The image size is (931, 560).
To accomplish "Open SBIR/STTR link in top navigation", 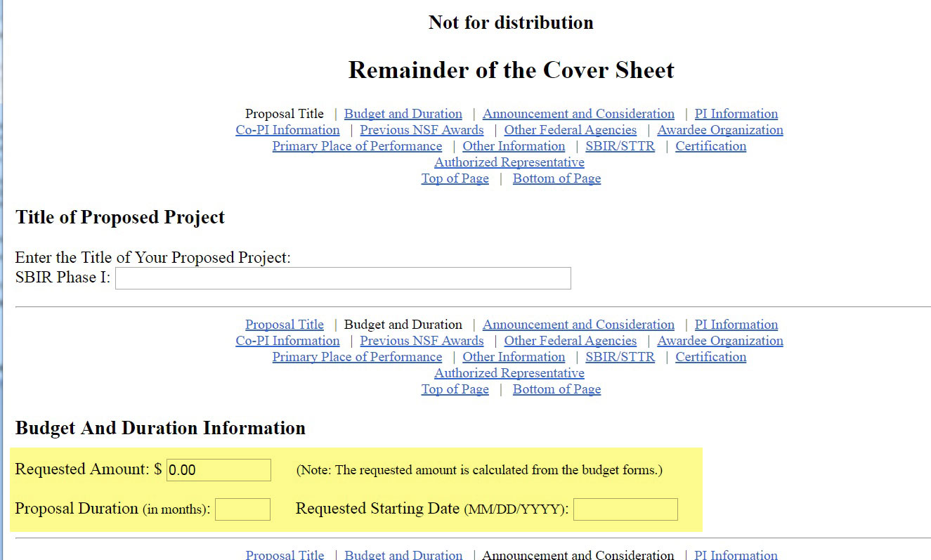I will 620,146.
